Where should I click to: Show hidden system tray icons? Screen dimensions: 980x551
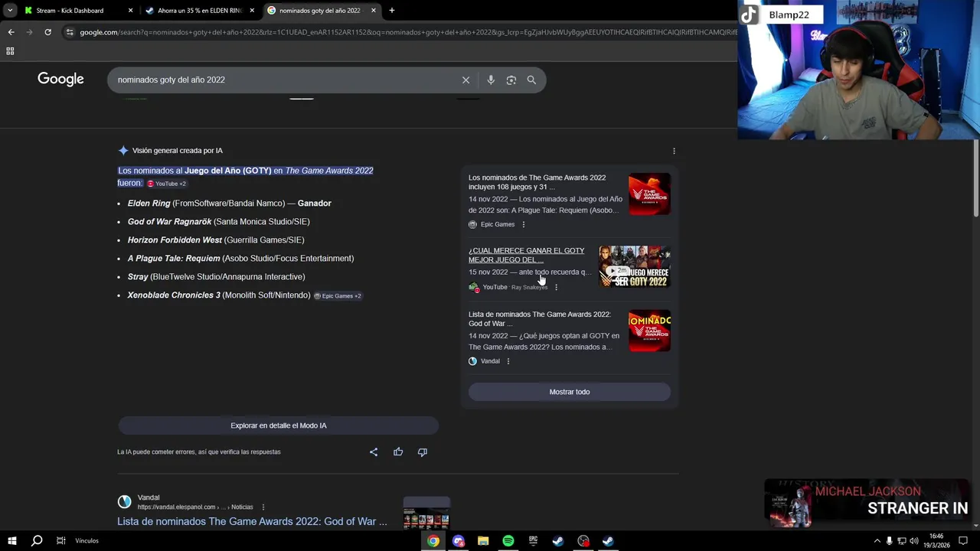tap(877, 541)
